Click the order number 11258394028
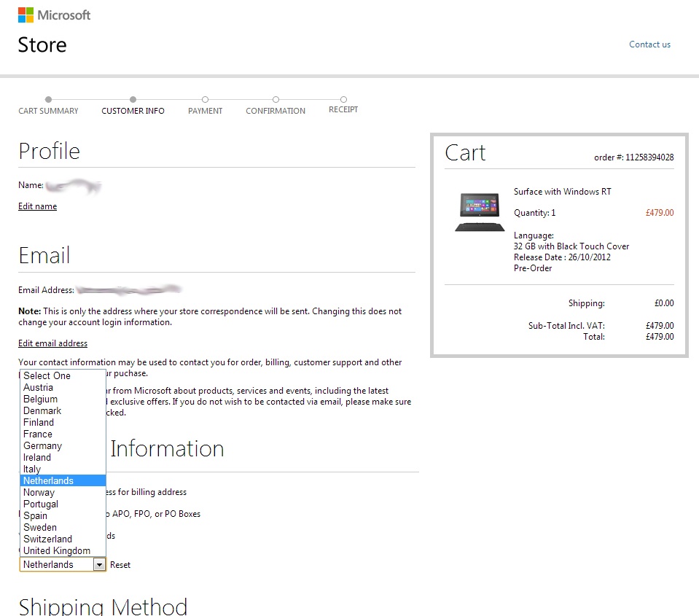This screenshot has height=616, width=699. click(649, 157)
